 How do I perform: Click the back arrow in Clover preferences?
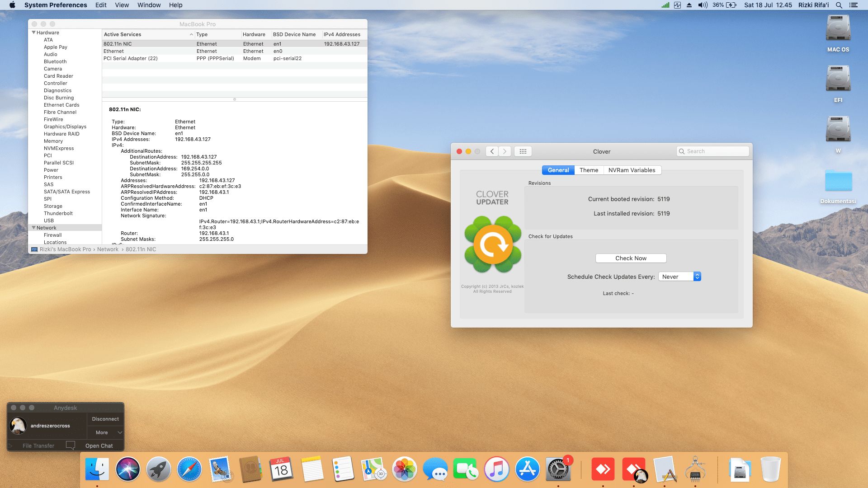click(492, 151)
